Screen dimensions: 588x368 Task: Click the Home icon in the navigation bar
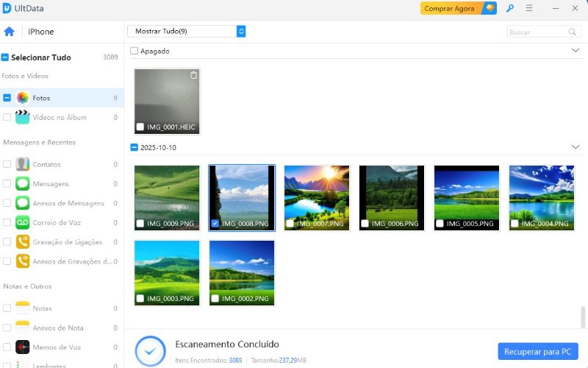pyautogui.click(x=9, y=32)
